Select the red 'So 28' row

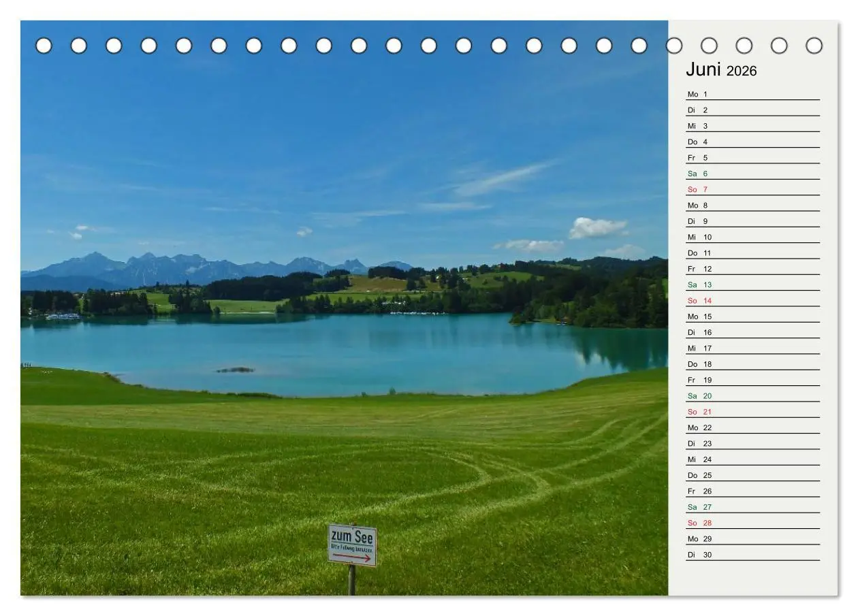pyautogui.click(x=752, y=523)
